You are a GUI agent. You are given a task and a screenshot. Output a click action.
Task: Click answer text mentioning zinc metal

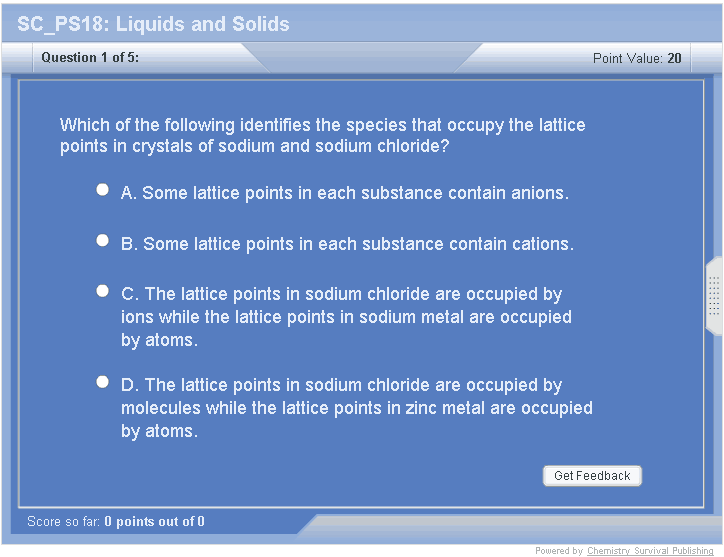click(x=356, y=408)
